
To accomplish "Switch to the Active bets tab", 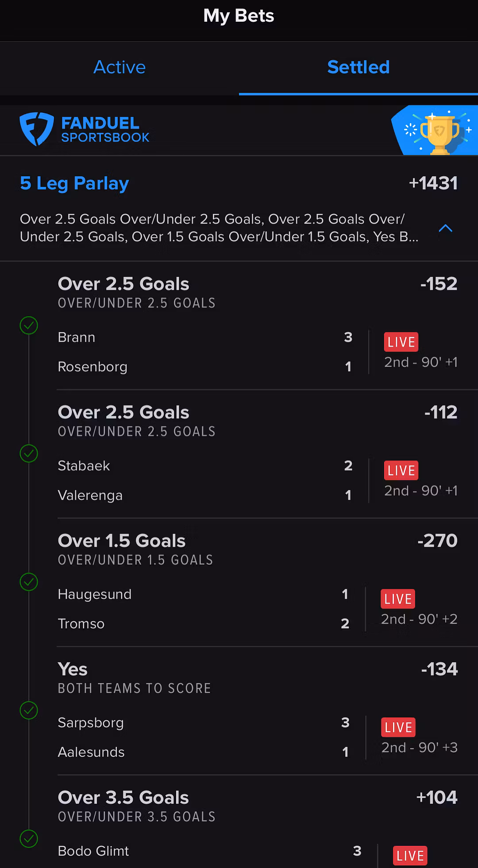I will point(119,67).
